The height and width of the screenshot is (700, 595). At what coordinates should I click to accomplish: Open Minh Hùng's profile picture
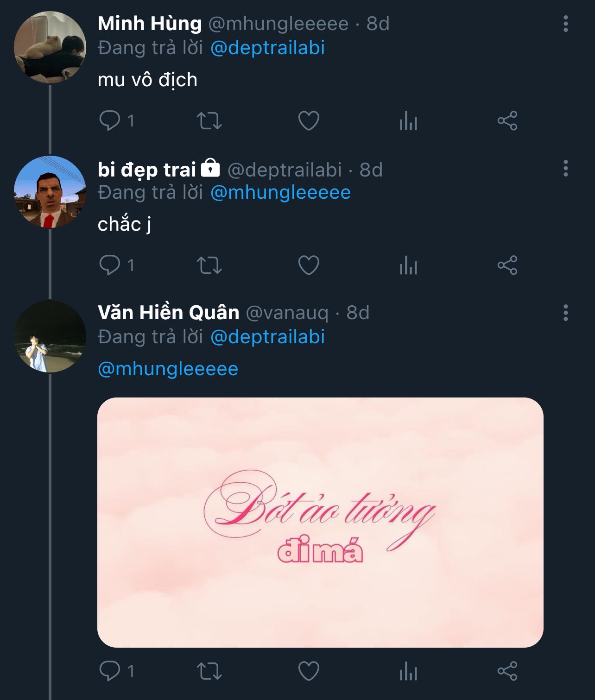(50, 47)
